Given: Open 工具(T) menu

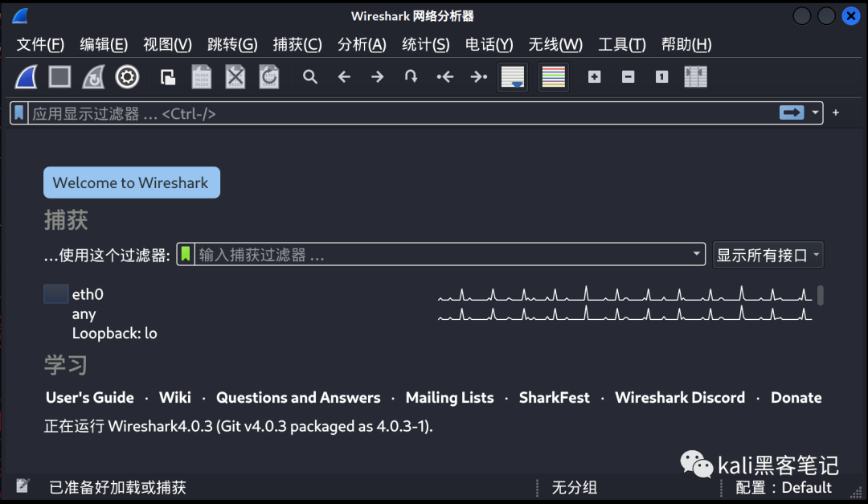Looking at the screenshot, I should (x=621, y=44).
